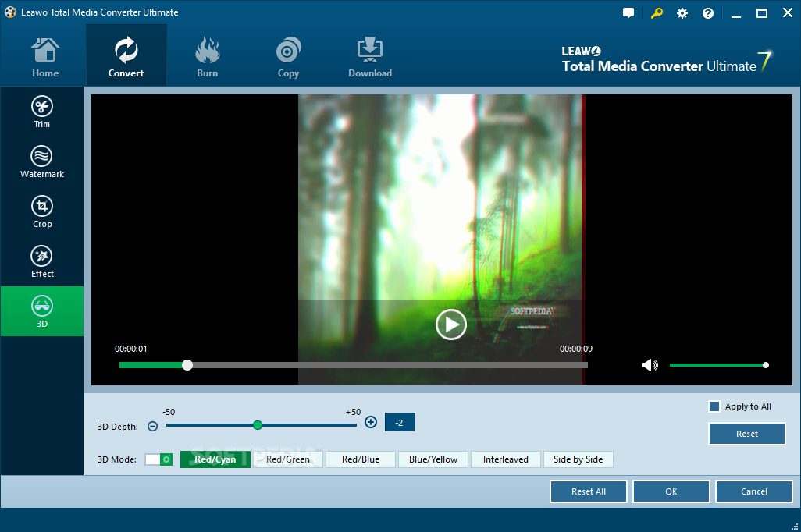
Task: Click the 3D depth value field
Action: [x=400, y=422]
